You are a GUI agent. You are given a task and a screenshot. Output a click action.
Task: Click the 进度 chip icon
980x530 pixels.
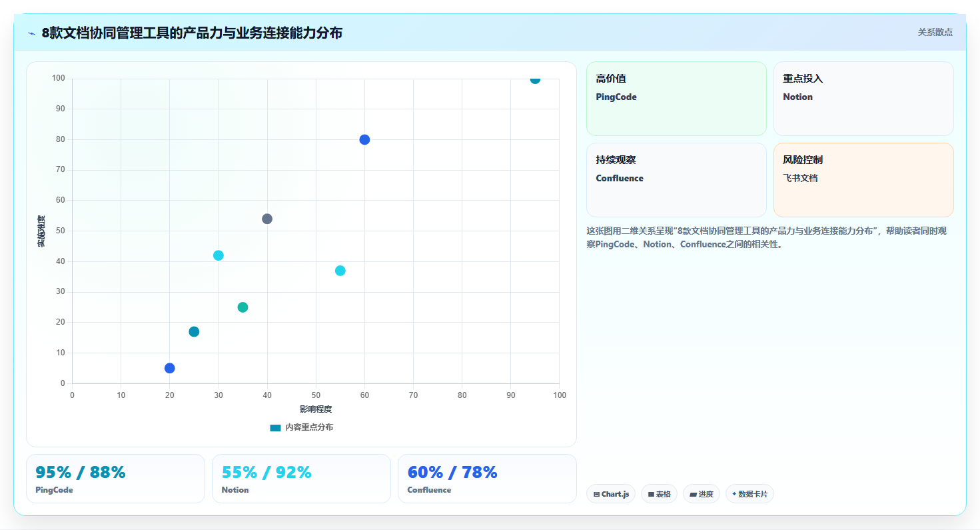pos(693,495)
